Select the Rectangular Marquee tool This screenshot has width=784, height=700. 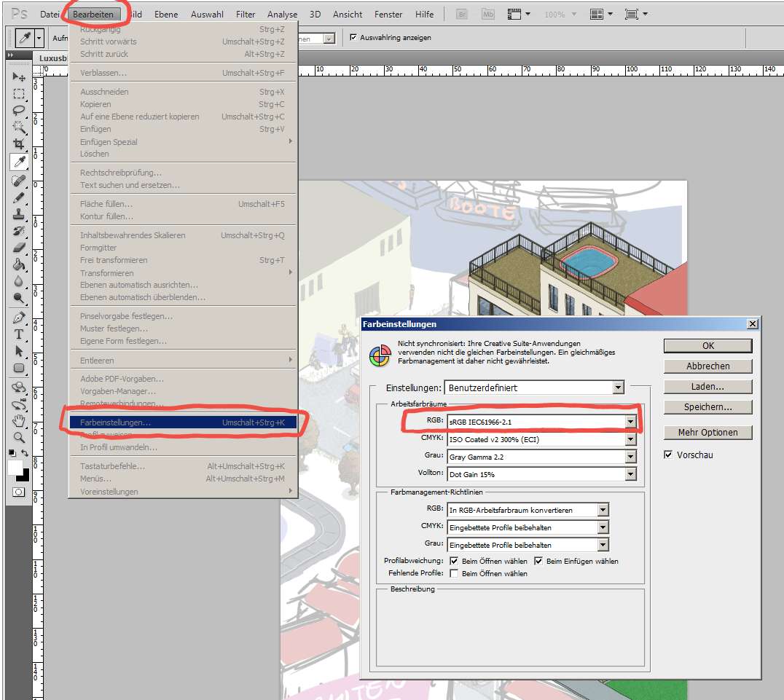click(19, 93)
